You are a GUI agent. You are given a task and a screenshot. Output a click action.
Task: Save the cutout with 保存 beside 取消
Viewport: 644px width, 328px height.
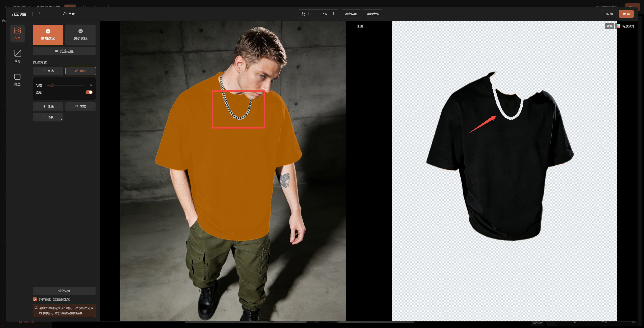(626, 14)
